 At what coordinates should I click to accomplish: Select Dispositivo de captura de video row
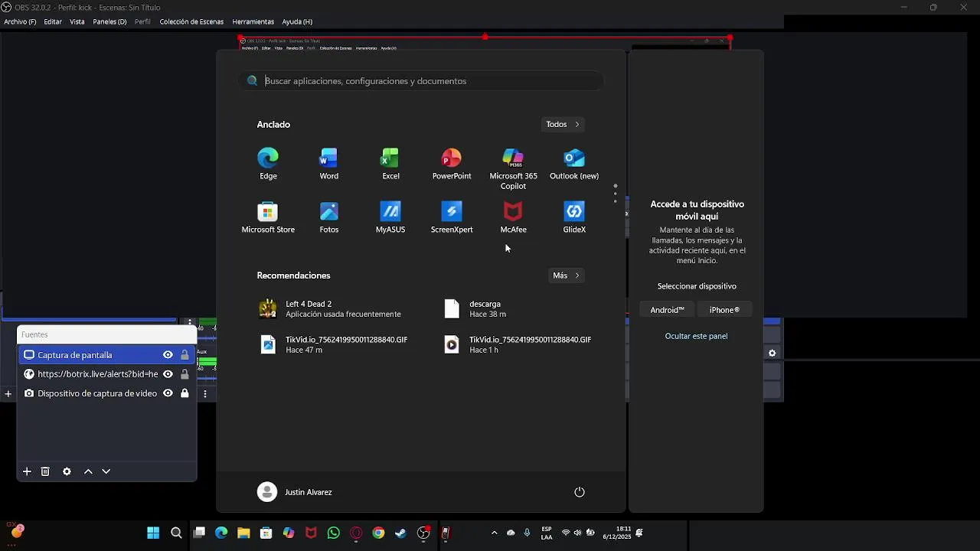[106, 393]
